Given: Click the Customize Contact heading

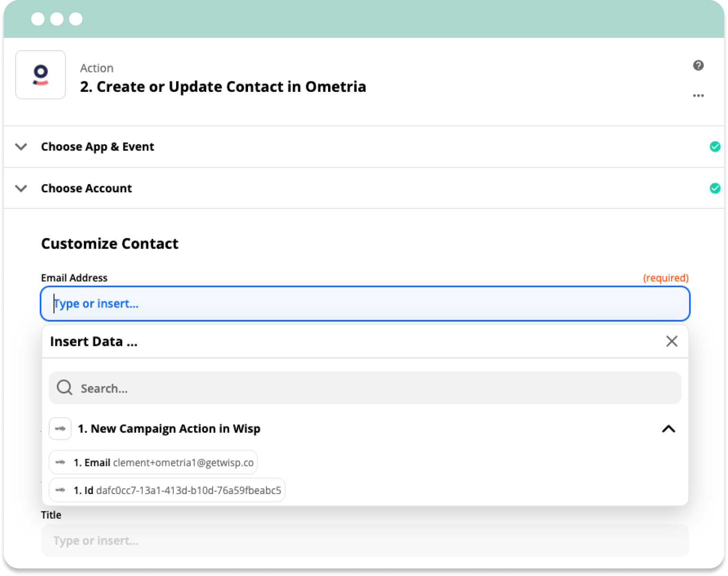Looking at the screenshot, I should [110, 243].
